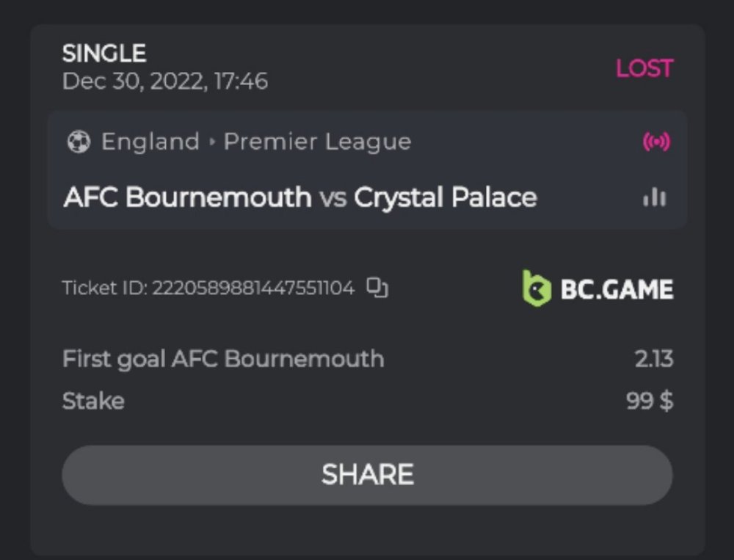This screenshot has width=734, height=560.
Task: Open the Premier League link
Action: (317, 142)
